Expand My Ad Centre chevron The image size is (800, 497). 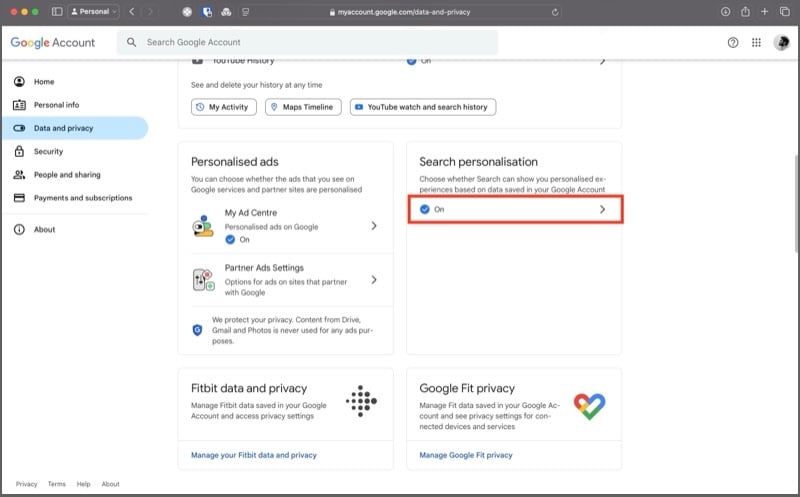click(x=374, y=226)
